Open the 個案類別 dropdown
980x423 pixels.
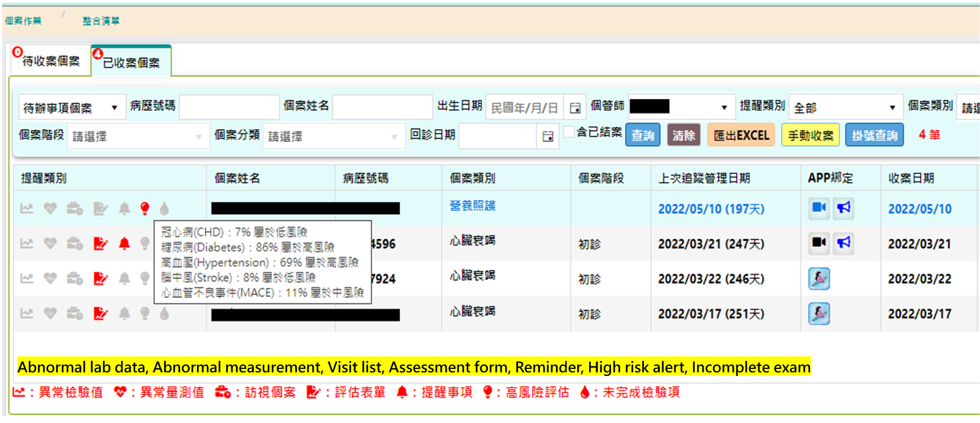(968, 107)
